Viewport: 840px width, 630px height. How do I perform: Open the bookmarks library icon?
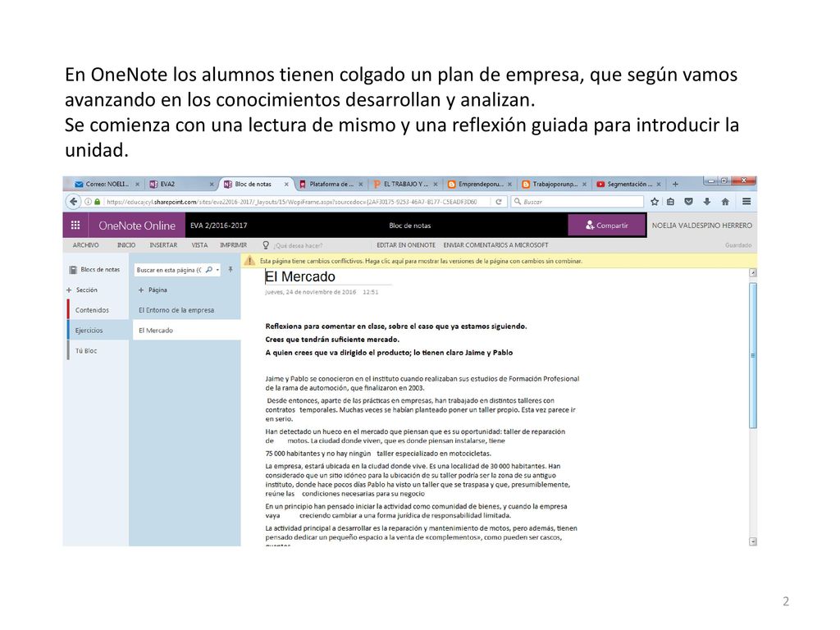pyautogui.click(x=671, y=202)
